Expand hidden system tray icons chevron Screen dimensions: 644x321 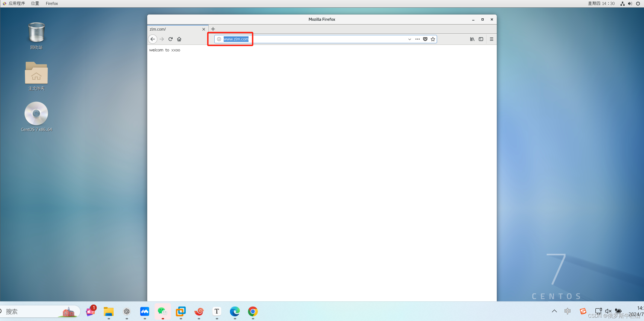point(554,311)
